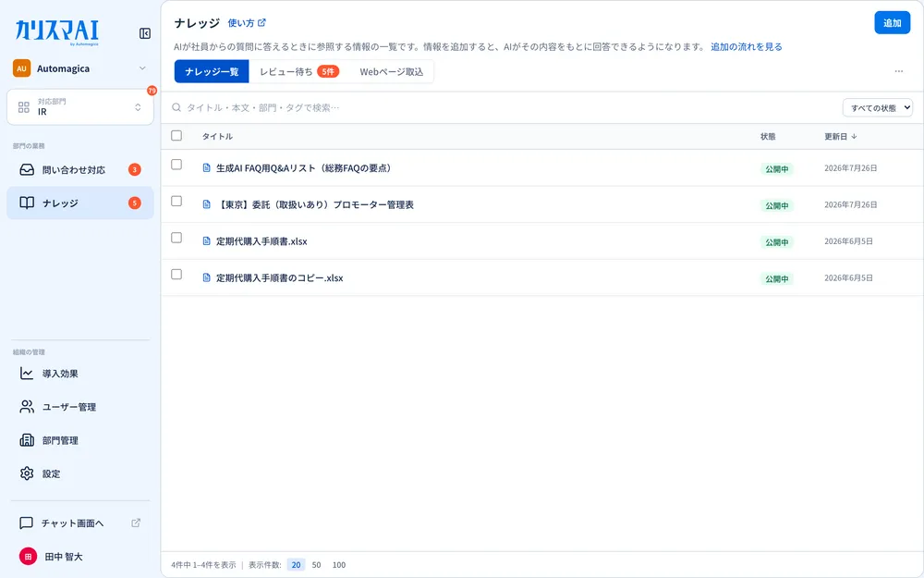The image size is (924, 578).
Task: Toggle the select-all checkbox in table header
Action: tap(176, 136)
